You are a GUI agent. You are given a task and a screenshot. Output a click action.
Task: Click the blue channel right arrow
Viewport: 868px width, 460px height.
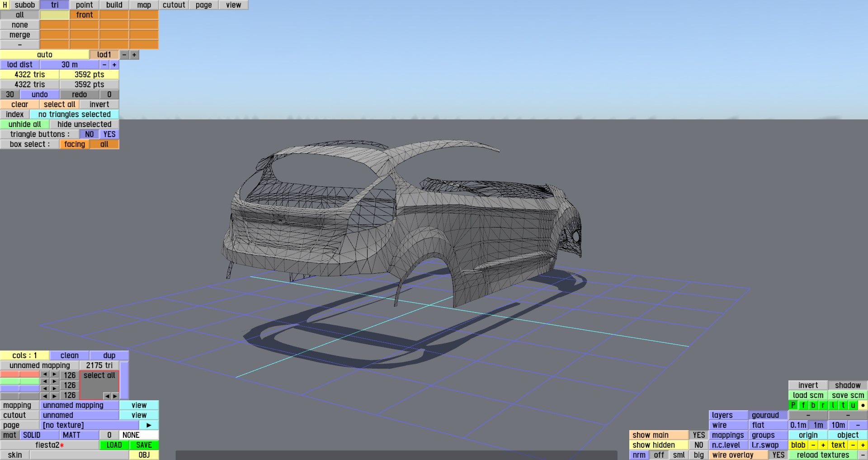[55, 389]
